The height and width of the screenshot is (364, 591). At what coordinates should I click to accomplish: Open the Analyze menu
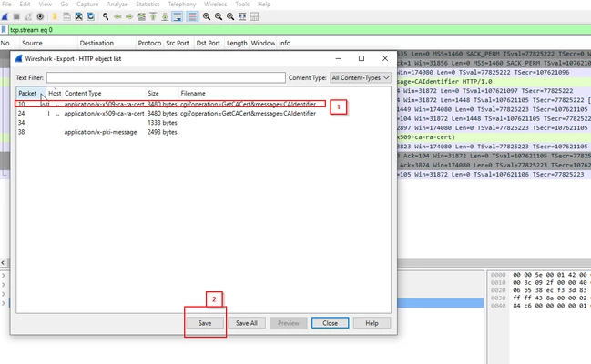[x=117, y=5]
